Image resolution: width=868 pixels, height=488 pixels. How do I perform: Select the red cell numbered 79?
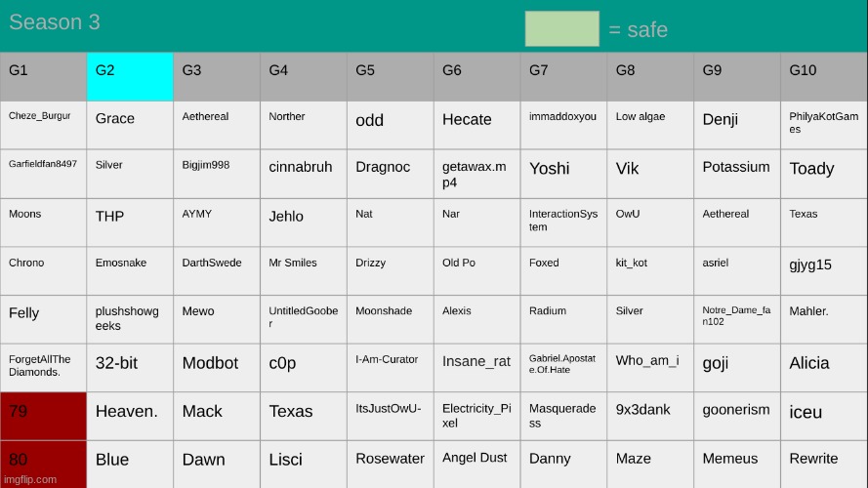click(x=43, y=416)
